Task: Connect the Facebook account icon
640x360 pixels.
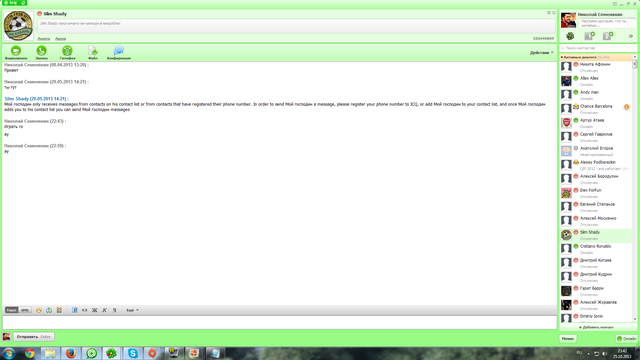Action: [589, 36]
